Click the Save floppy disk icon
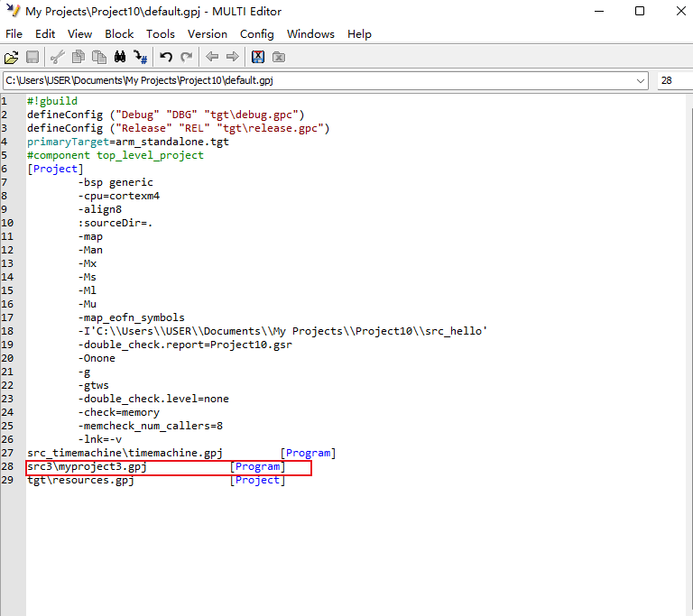The height and width of the screenshot is (616, 693). point(32,57)
